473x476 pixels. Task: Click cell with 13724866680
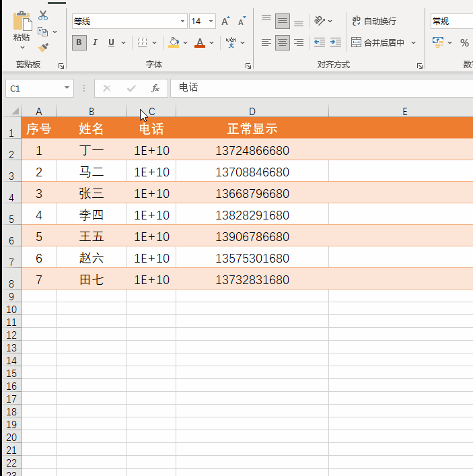252,149
